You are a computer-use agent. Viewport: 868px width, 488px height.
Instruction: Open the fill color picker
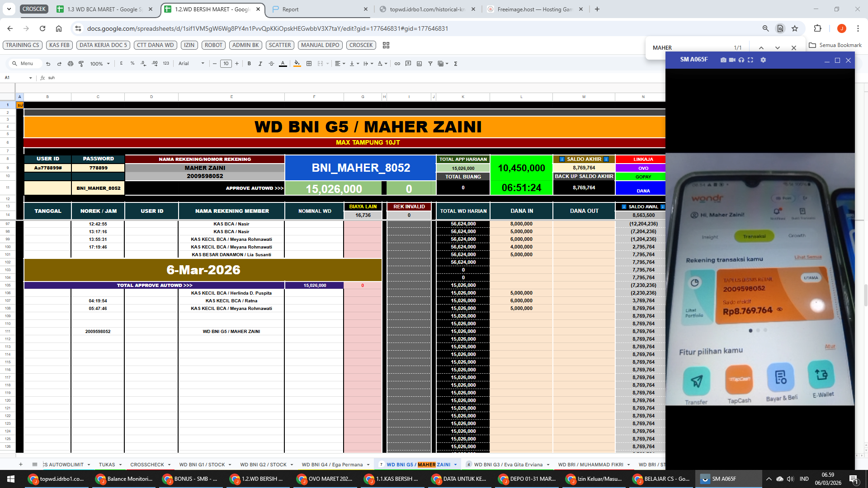point(297,64)
